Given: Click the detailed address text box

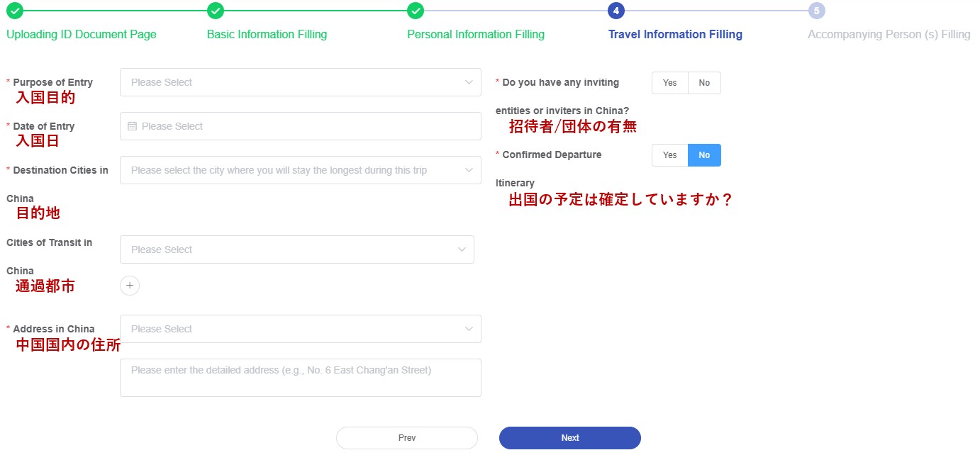Looking at the screenshot, I should coord(300,377).
